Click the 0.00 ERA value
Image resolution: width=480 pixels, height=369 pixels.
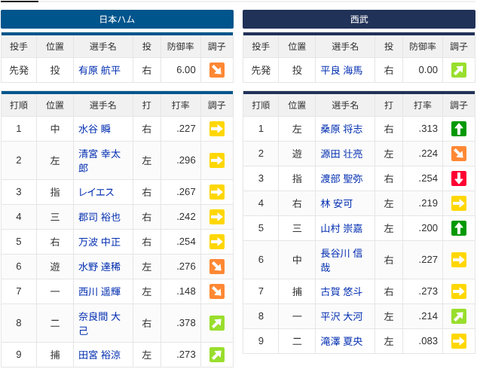point(428,70)
